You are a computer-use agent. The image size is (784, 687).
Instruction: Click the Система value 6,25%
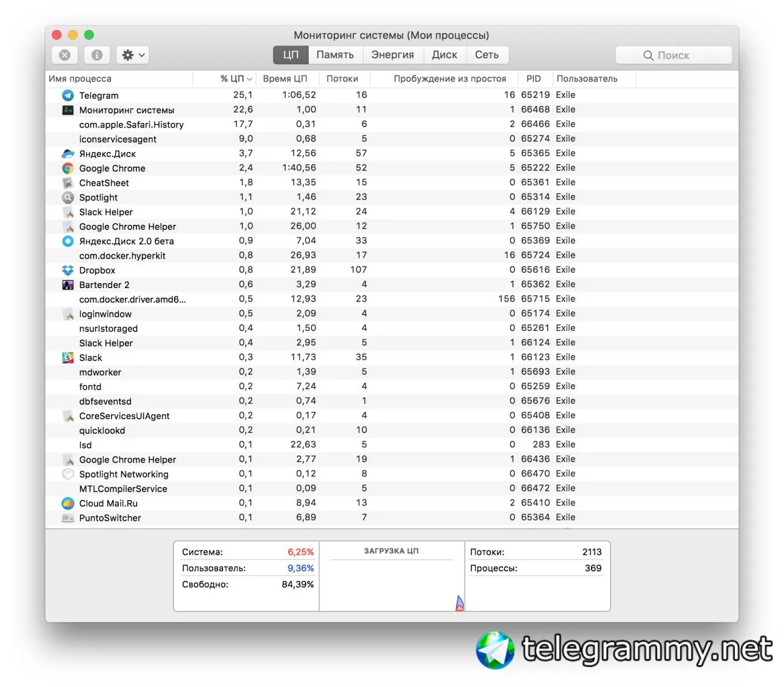click(x=301, y=552)
